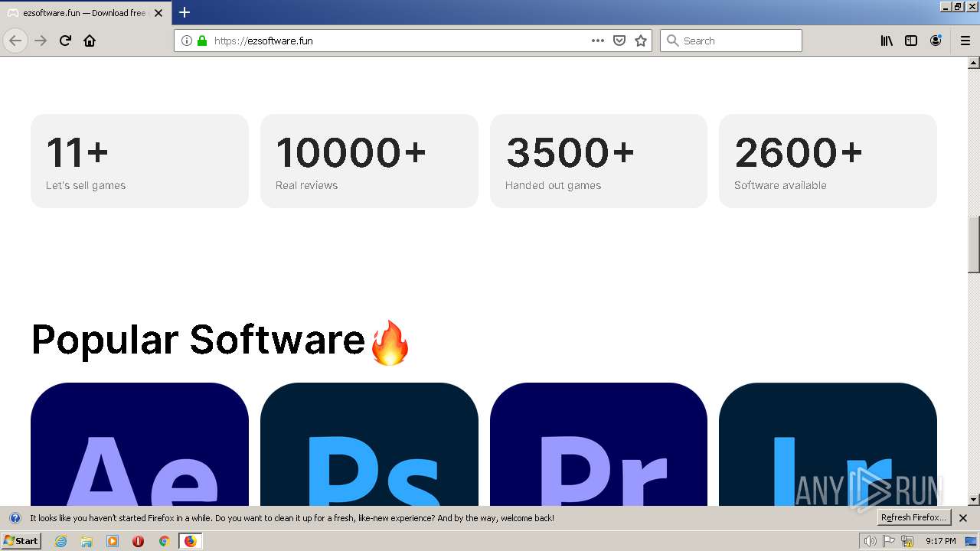The image size is (980, 551).
Task: Click the vertical scrollbar thumb
Action: 974,244
